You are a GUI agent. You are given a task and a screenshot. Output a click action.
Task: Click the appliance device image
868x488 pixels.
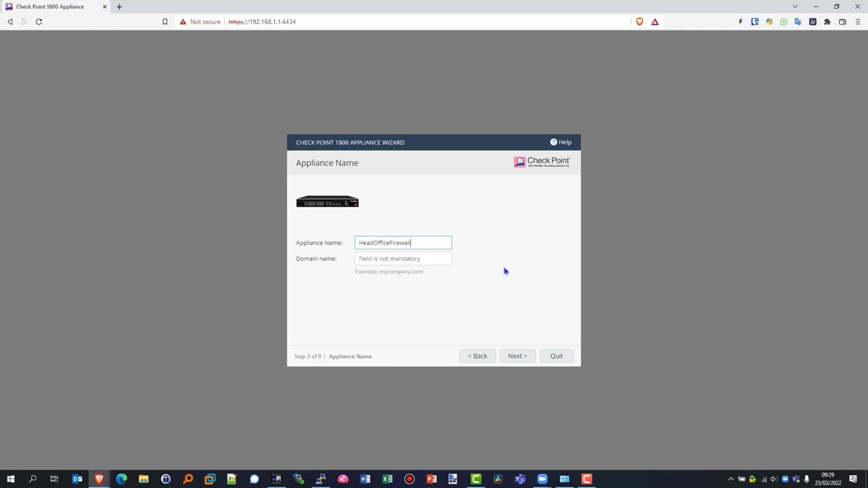coord(328,202)
